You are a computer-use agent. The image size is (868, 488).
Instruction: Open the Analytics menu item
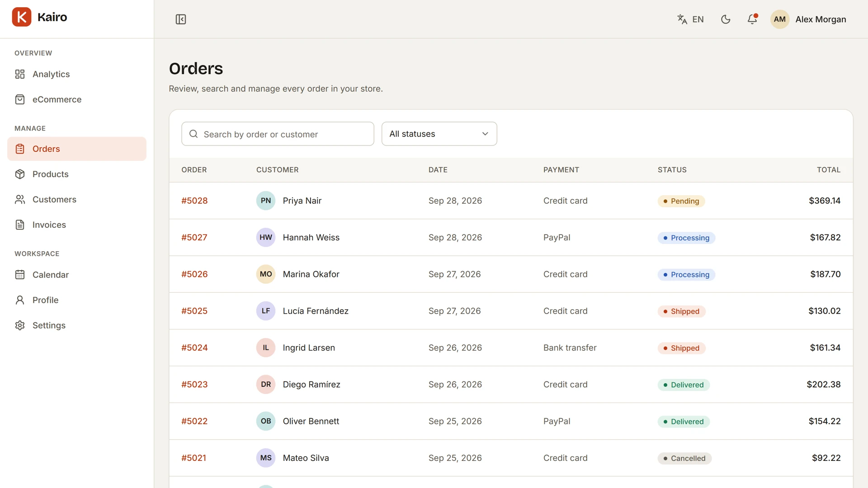[x=77, y=74]
